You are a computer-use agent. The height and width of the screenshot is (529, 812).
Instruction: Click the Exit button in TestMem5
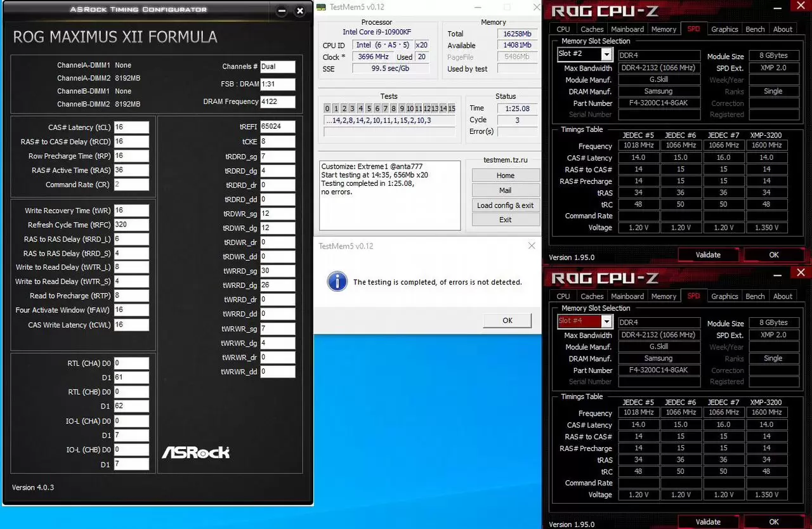pos(506,220)
